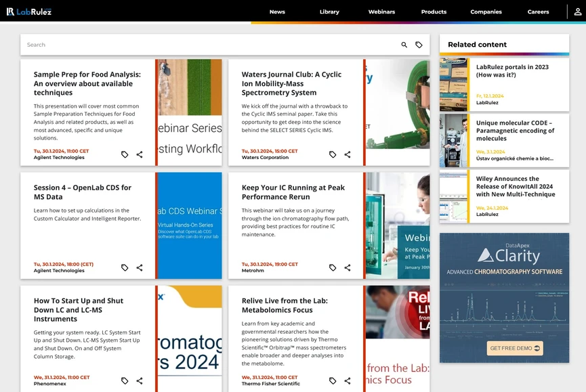
Task: Open LabRulez portals in 2023 article
Action: (x=512, y=71)
